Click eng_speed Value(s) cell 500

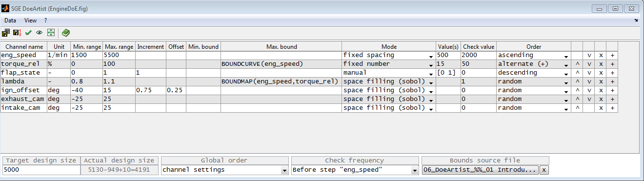point(448,55)
